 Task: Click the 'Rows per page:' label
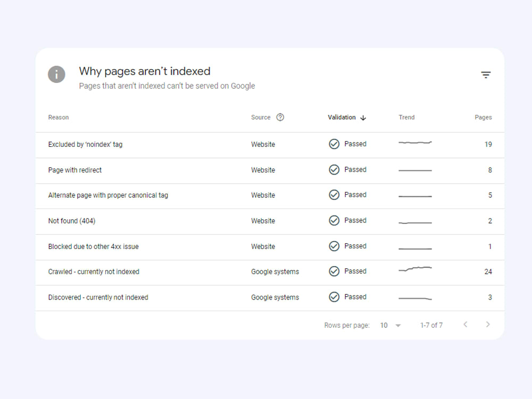pos(347,326)
